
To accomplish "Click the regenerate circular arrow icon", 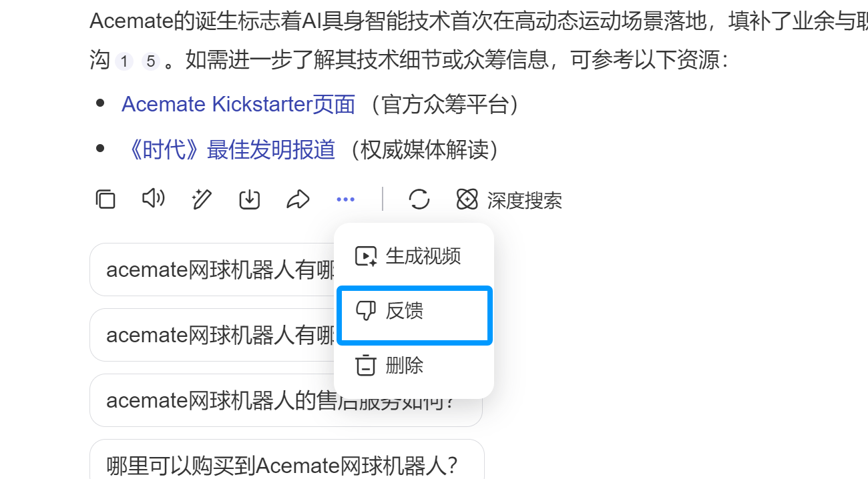I will click(419, 199).
